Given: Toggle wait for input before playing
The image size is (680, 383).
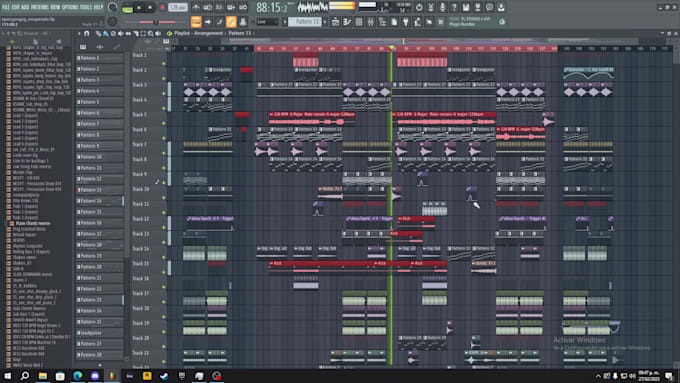Looking at the screenshot, I should tap(208, 7).
